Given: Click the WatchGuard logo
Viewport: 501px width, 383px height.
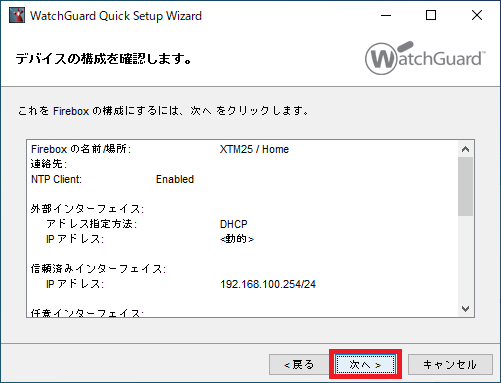Looking at the screenshot, I should coord(425,58).
